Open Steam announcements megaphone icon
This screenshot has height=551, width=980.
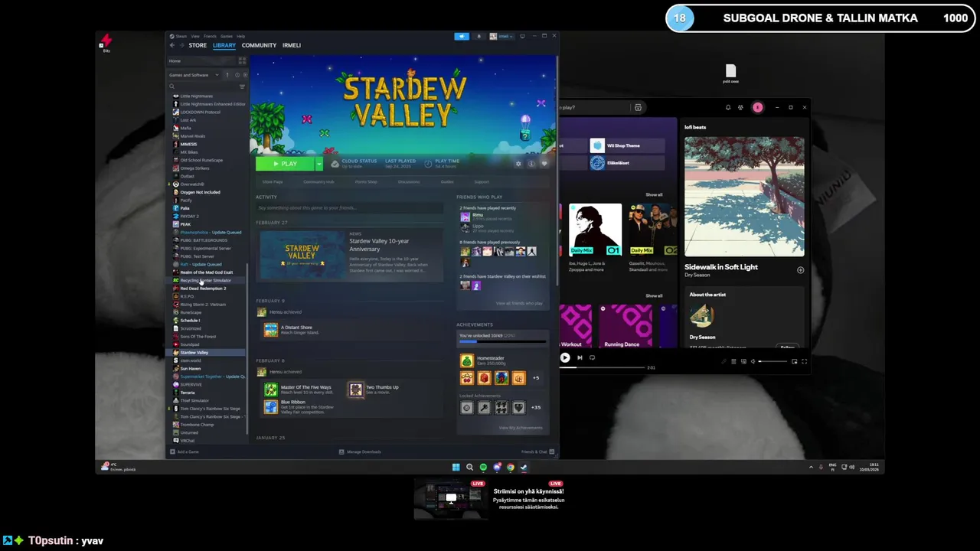pyautogui.click(x=462, y=36)
